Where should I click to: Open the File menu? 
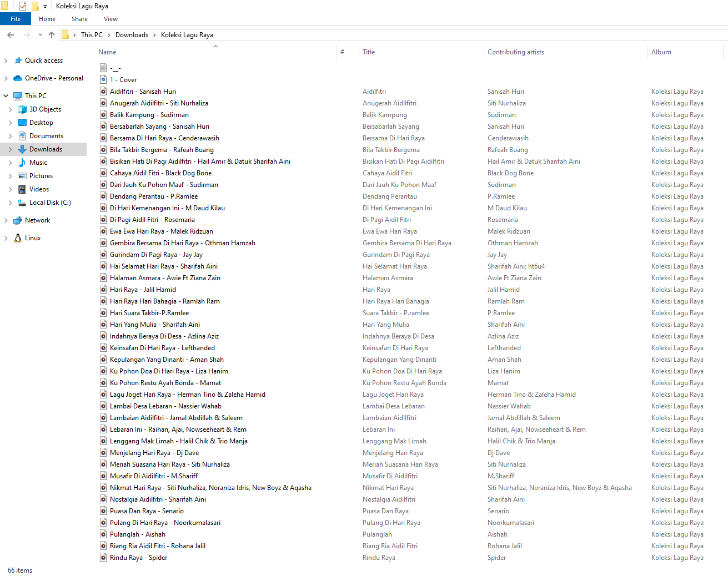(16, 19)
